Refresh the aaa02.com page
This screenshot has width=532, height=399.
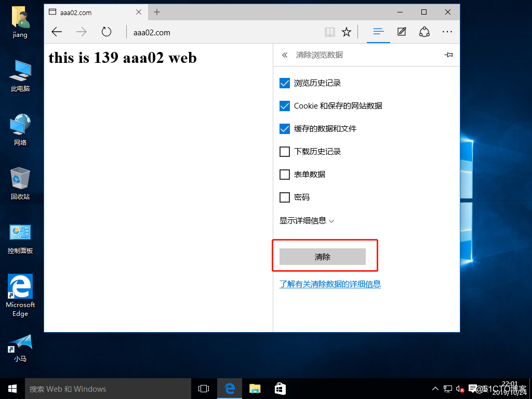(107, 32)
